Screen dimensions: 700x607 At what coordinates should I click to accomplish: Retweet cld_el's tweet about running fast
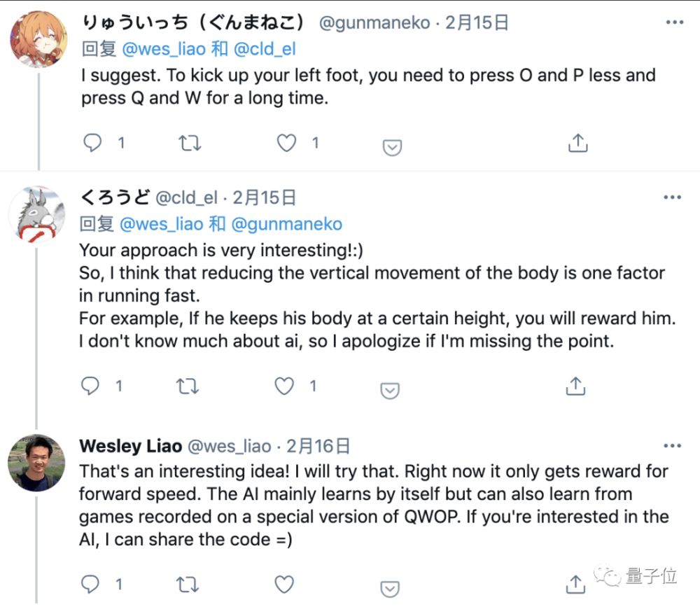click(x=188, y=386)
